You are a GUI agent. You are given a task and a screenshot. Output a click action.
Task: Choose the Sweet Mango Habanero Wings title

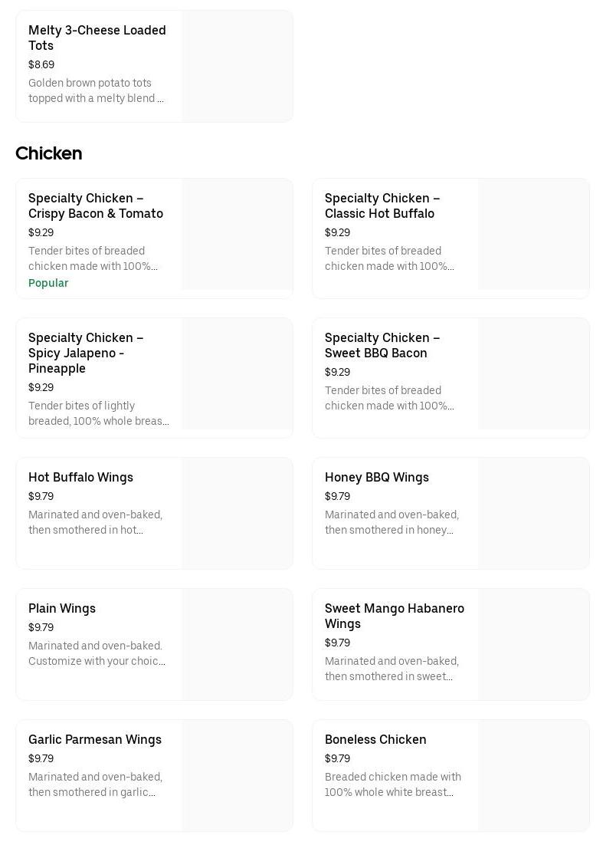click(x=395, y=616)
